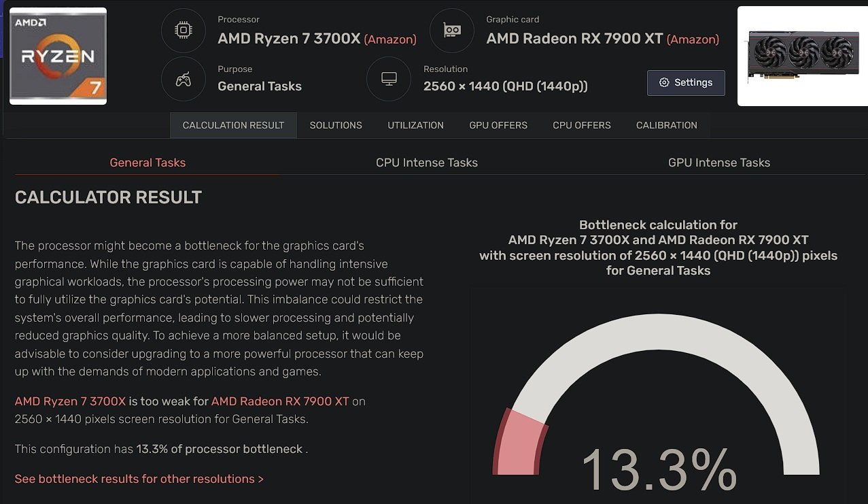Switch to the Utilization tab

click(x=415, y=125)
